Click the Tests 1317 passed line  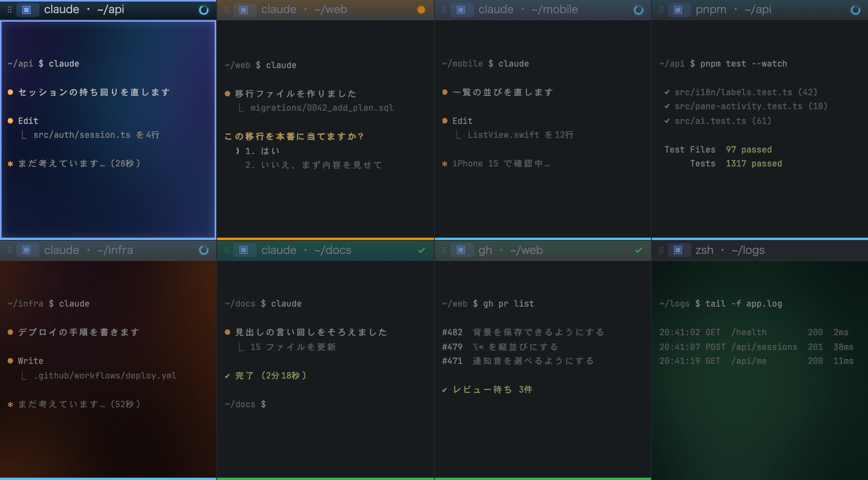(736, 163)
